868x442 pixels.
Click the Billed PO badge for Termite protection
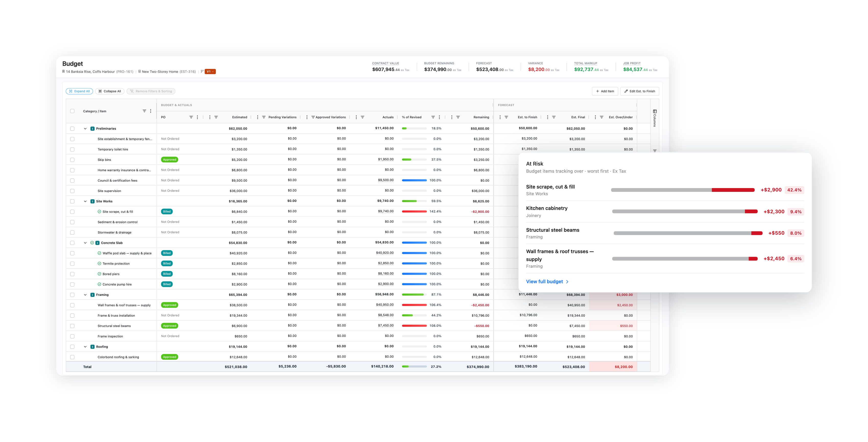coord(167,264)
